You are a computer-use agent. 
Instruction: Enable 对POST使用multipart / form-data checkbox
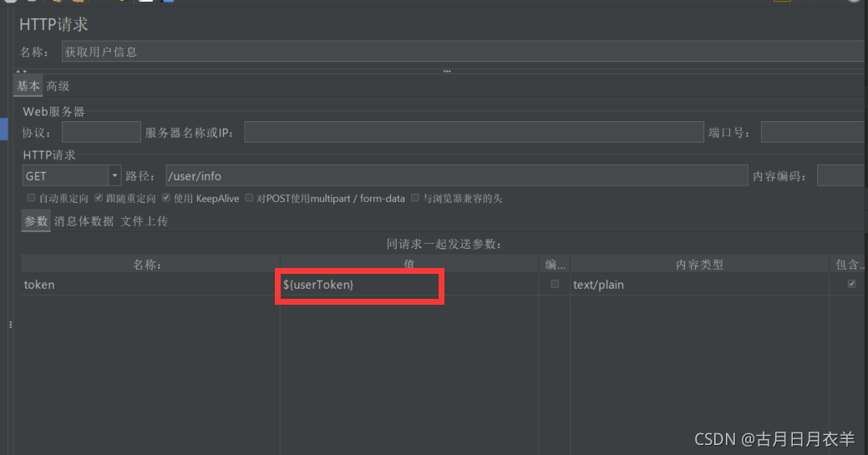[249, 198]
